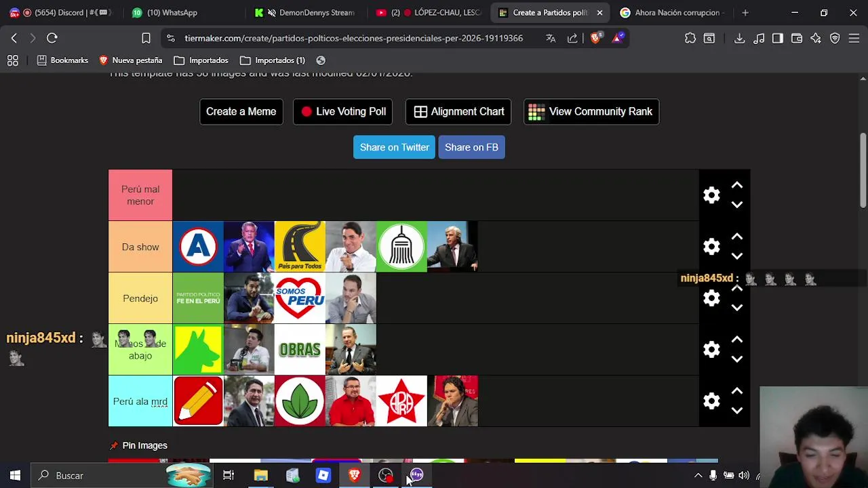The width and height of the screenshot is (868, 488).
Task: Open File Explorer from taskbar
Action: (x=260, y=475)
